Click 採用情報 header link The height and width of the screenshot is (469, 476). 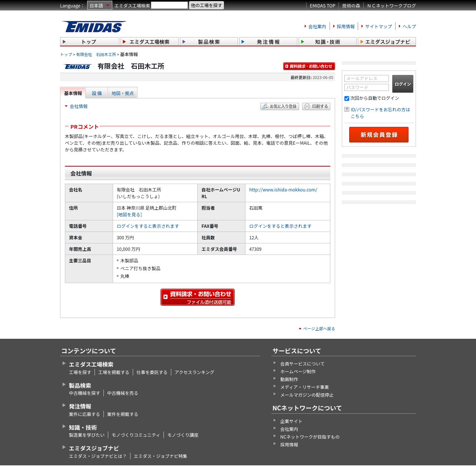pos(346,26)
